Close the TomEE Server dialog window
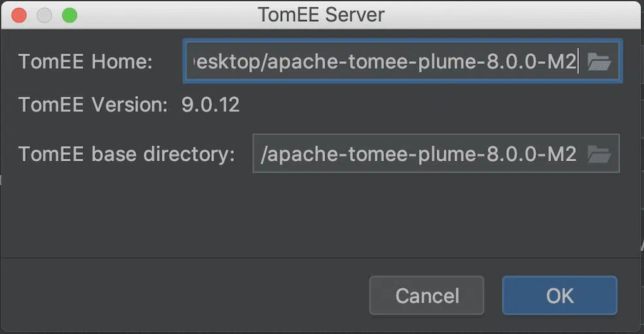This screenshot has width=644, height=334. pos(19,14)
